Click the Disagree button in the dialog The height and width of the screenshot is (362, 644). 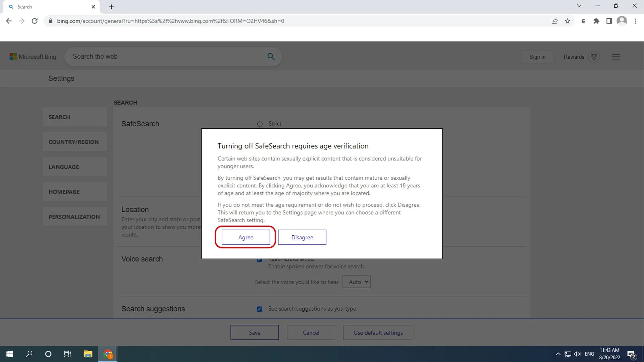pyautogui.click(x=302, y=237)
